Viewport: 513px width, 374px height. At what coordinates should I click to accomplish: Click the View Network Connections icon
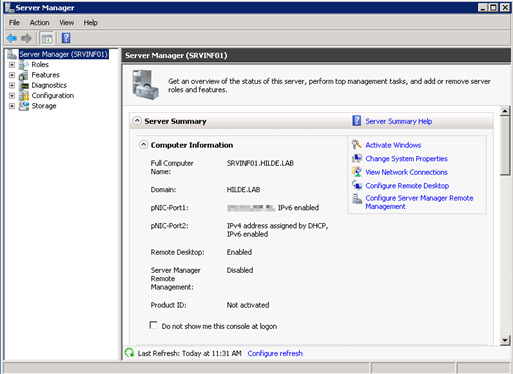tap(357, 172)
